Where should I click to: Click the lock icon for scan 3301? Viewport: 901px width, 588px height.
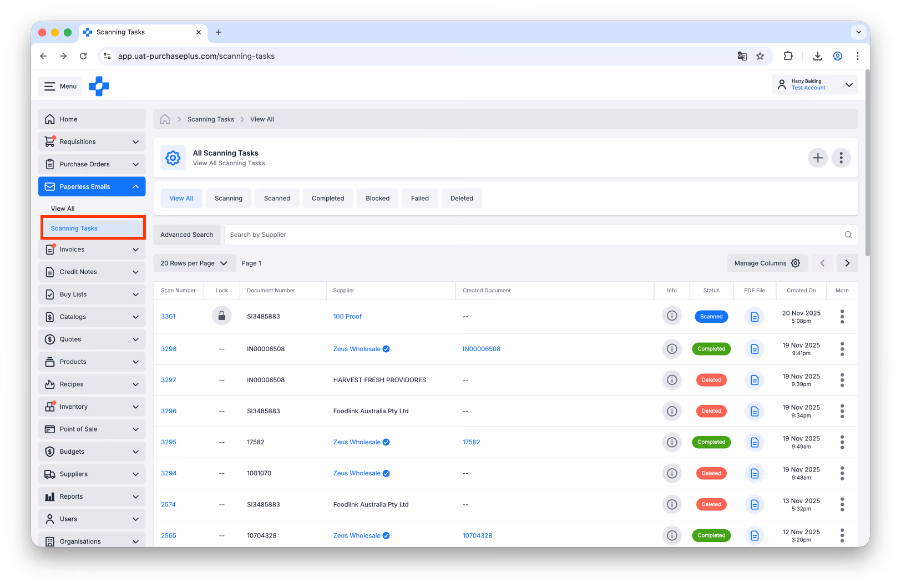tap(222, 316)
